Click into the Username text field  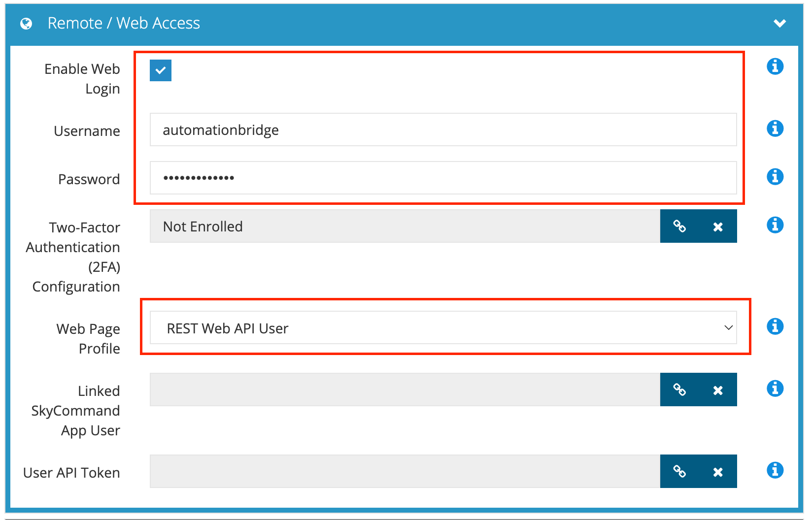tap(443, 130)
